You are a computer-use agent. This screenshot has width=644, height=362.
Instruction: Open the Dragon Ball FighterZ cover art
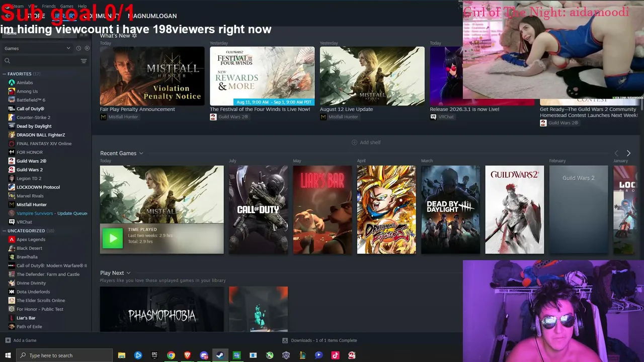click(x=386, y=210)
